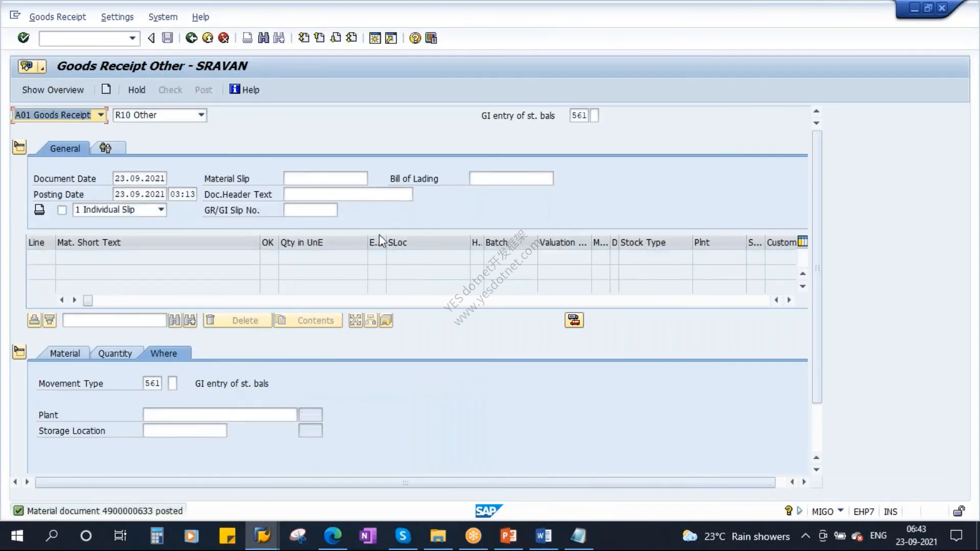980x551 pixels.
Task: Click Show Overview button
Action: point(53,90)
